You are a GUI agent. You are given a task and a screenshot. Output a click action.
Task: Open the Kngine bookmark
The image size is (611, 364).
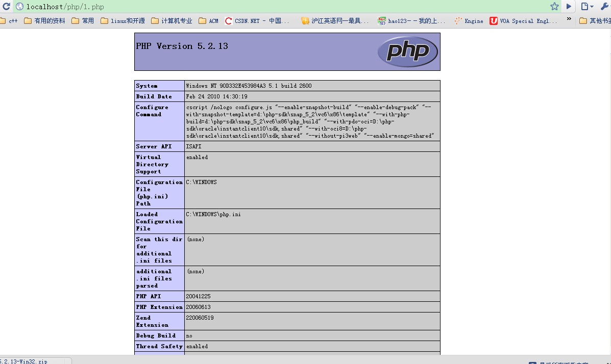pos(469,20)
